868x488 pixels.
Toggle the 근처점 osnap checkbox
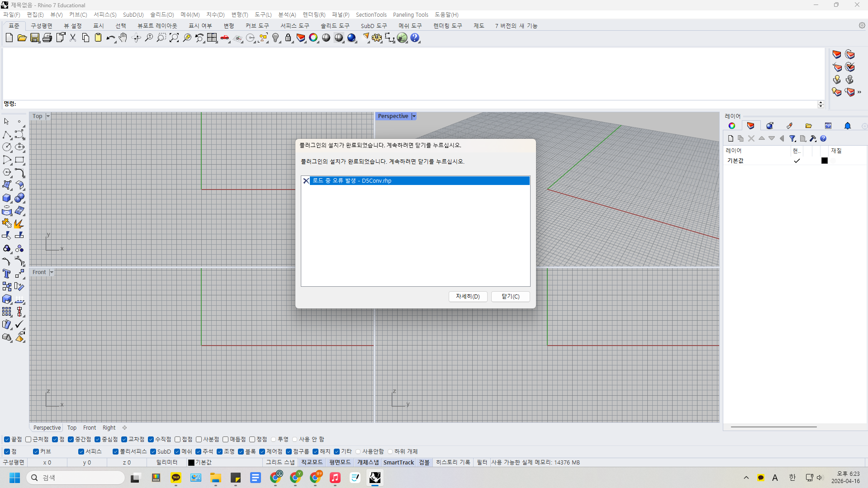(28, 440)
